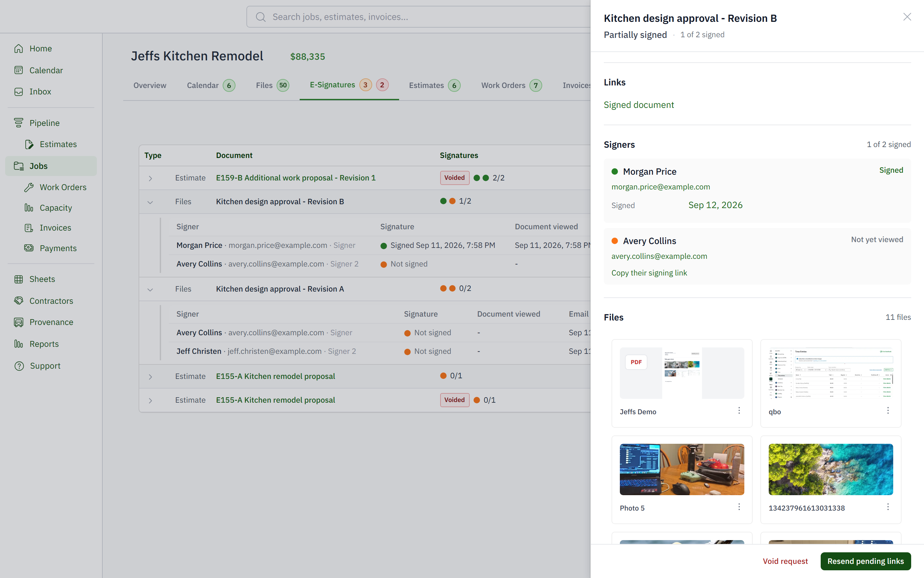Open Work Orders wrench icon
Image resolution: width=924 pixels, height=578 pixels.
point(29,187)
